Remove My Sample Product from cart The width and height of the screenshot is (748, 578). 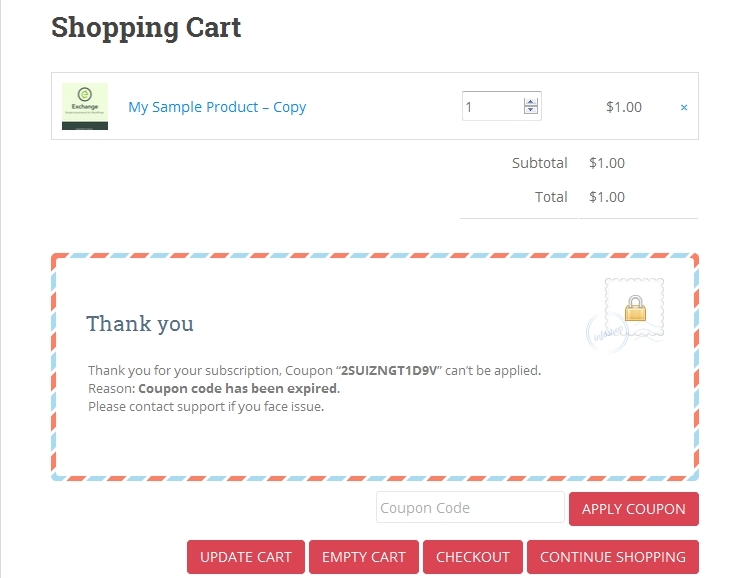point(684,107)
